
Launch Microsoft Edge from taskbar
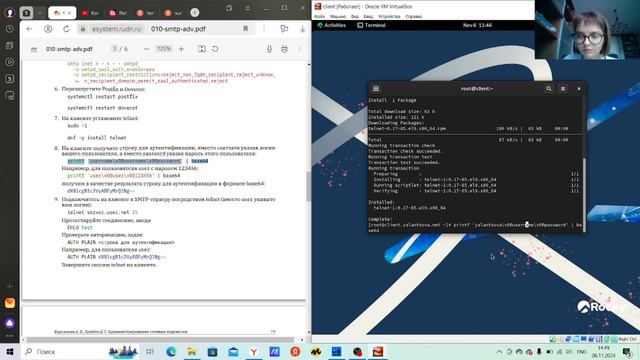pyautogui.click(x=171, y=351)
